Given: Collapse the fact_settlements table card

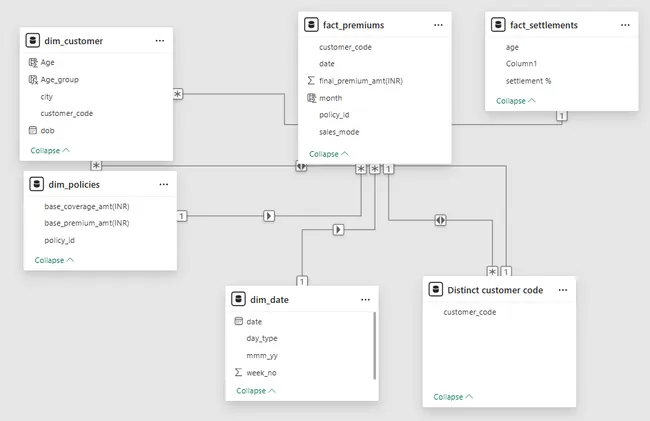Looking at the screenshot, I should (x=516, y=101).
